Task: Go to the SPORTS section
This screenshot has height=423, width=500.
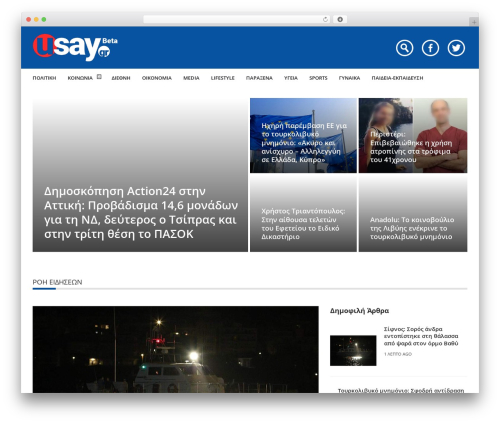Action: (x=318, y=78)
